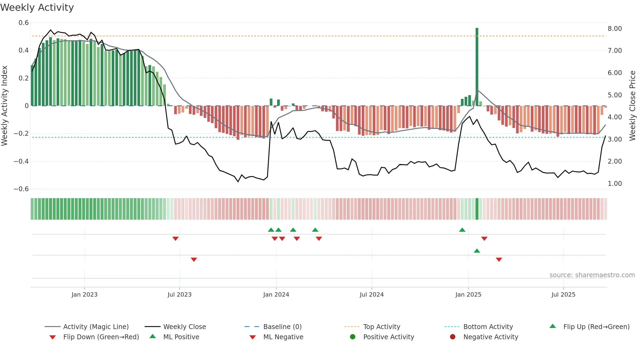Toggle ML Negative legend entry
This screenshot has width=644, height=362.
pyautogui.click(x=276, y=337)
